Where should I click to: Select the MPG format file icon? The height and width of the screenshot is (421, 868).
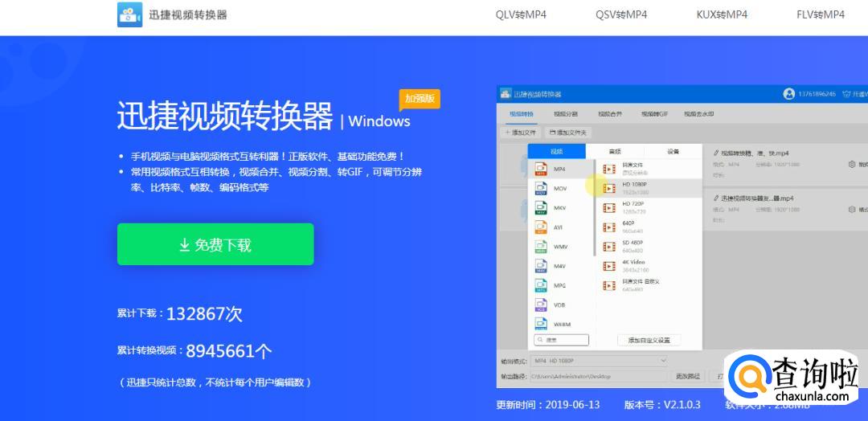pyautogui.click(x=541, y=285)
